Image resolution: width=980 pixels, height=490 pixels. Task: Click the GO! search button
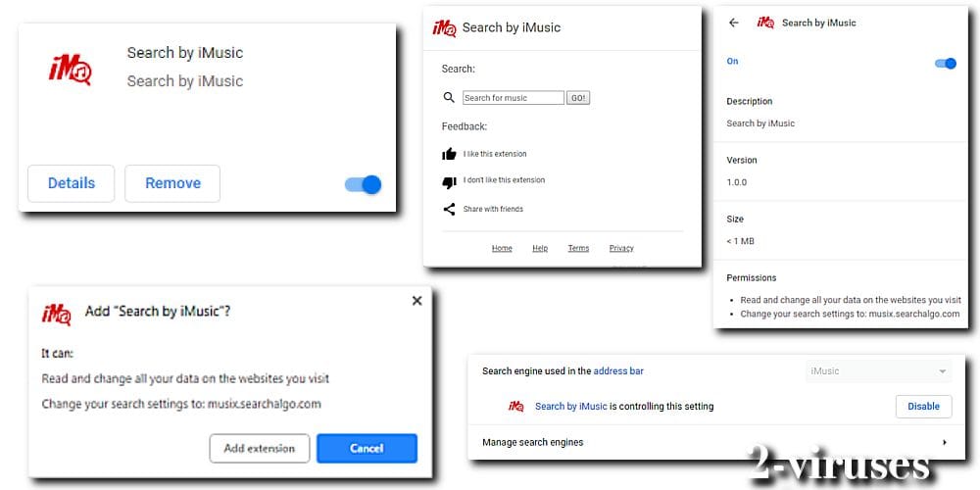(578, 97)
